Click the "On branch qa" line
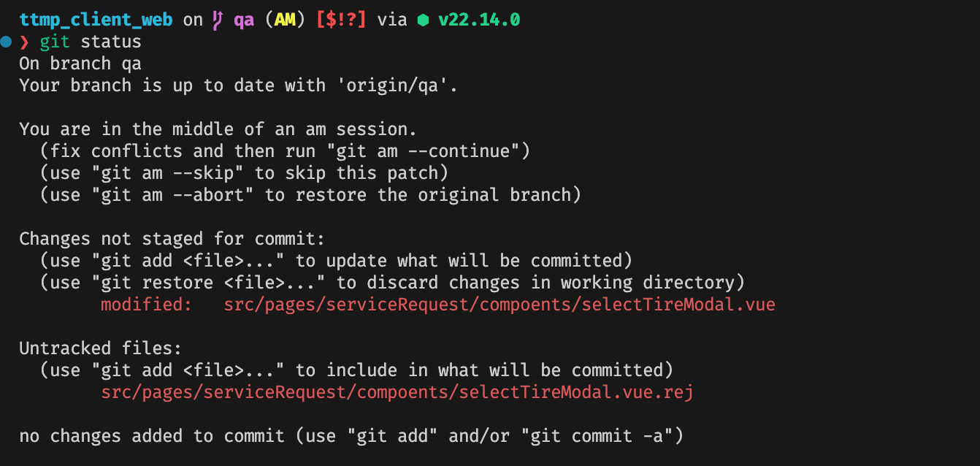The image size is (980, 466). 80,64
